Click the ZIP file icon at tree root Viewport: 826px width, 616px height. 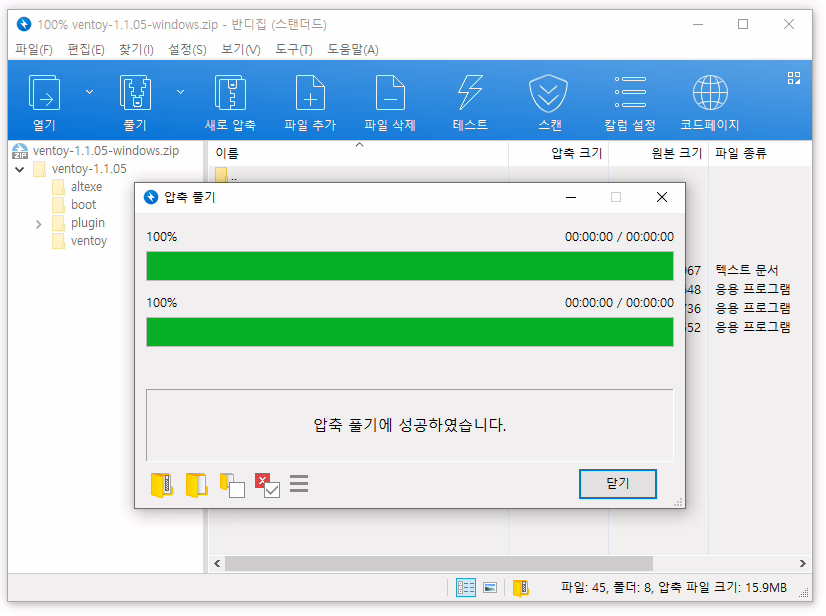(x=20, y=151)
